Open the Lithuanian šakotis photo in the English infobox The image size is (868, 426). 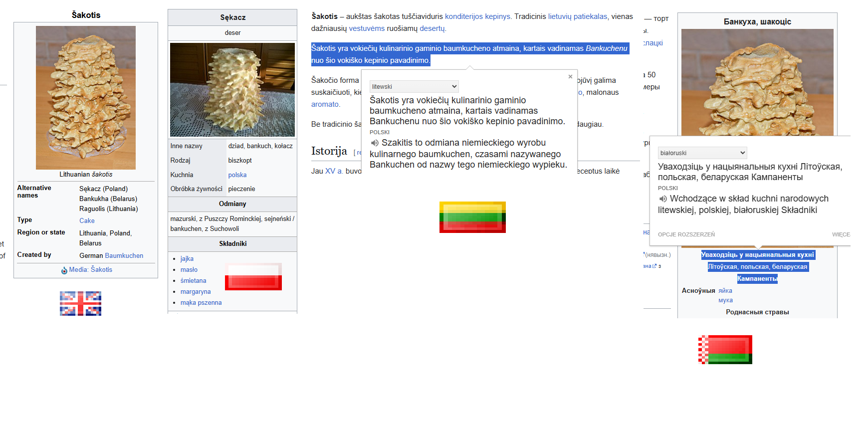point(86,98)
